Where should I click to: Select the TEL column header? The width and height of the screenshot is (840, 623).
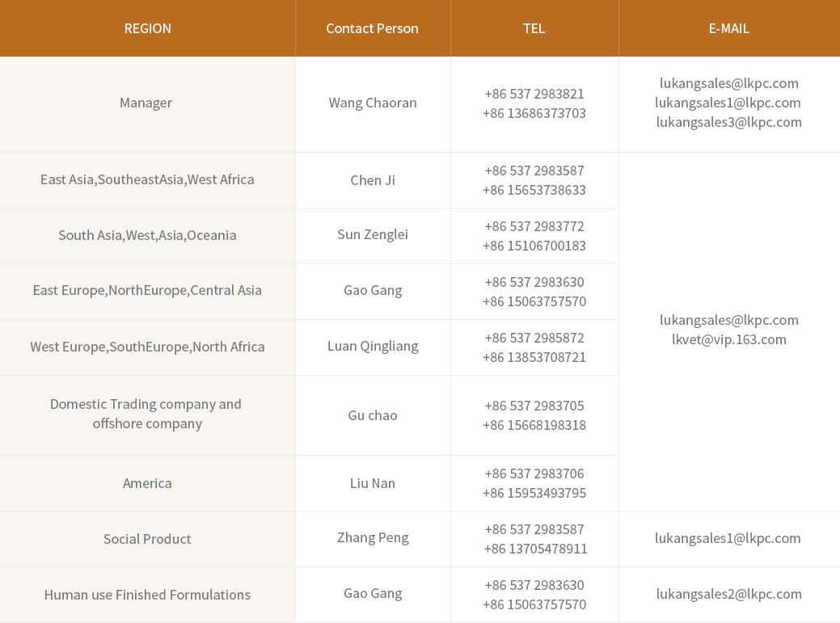coord(534,28)
